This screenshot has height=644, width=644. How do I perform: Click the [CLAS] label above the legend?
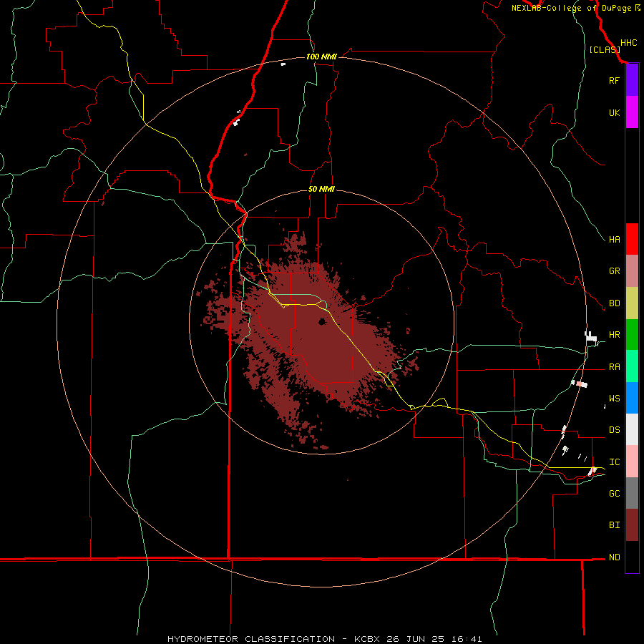pos(605,49)
